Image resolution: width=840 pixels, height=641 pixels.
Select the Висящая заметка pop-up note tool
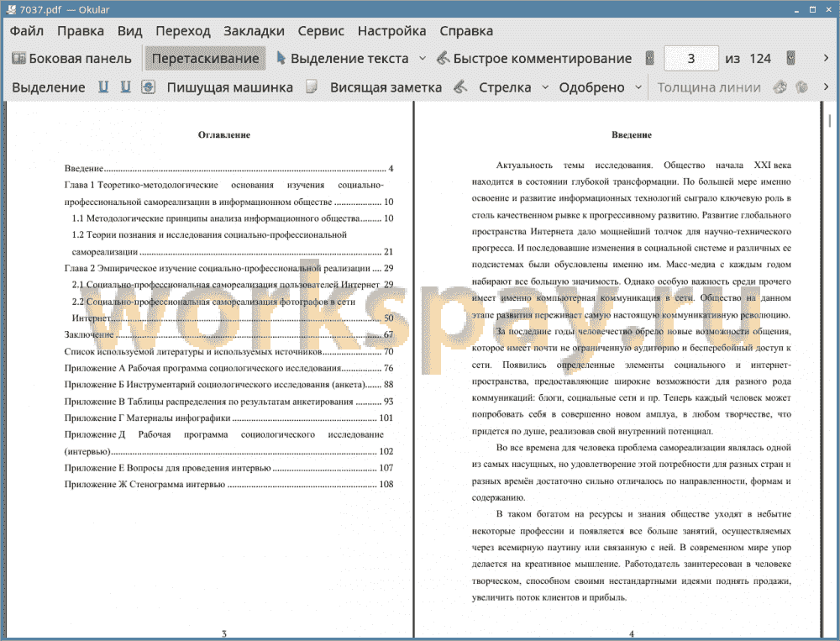pyautogui.click(x=386, y=87)
